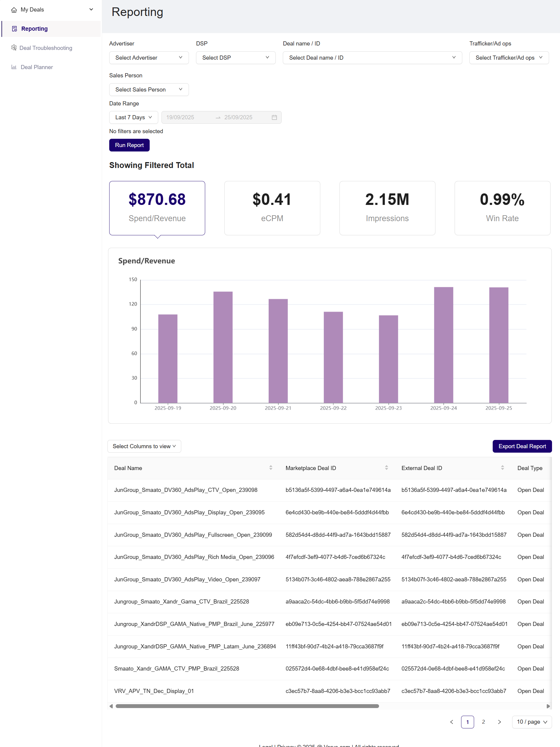Sort the Marketplace Deal ID column
This screenshot has height=747, width=560.
pyautogui.click(x=386, y=468)
